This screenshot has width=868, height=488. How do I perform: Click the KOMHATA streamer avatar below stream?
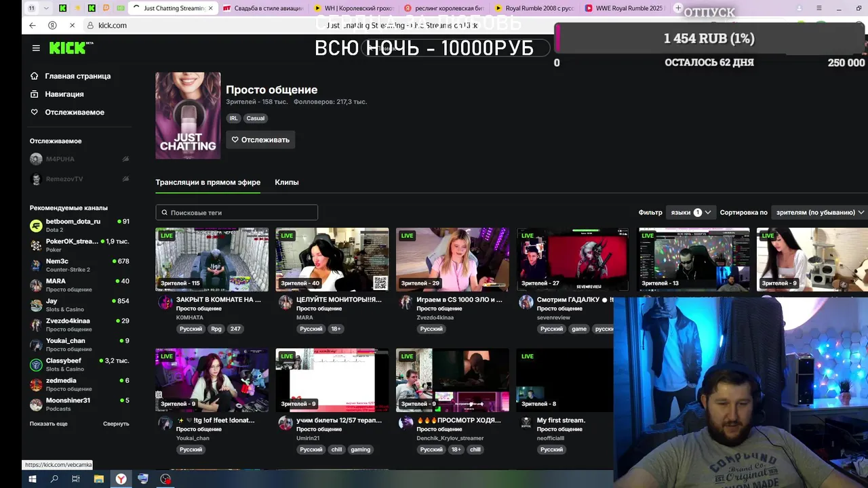coord(165,302)
